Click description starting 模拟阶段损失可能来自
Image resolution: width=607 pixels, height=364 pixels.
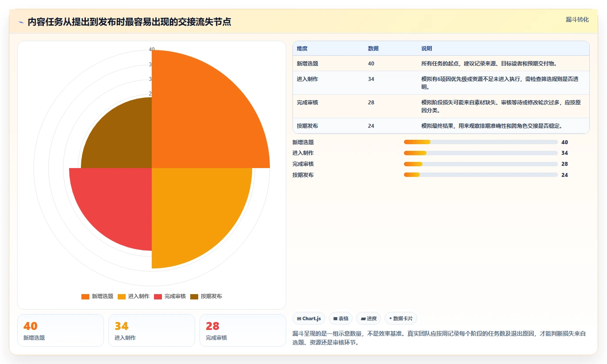[x=501, y=106]
